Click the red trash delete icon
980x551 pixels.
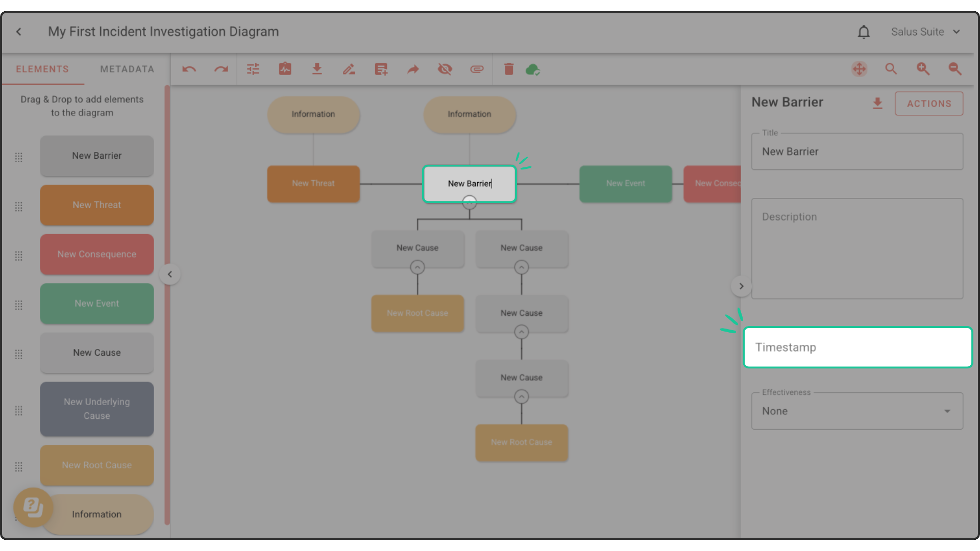(x=508, y=69)
